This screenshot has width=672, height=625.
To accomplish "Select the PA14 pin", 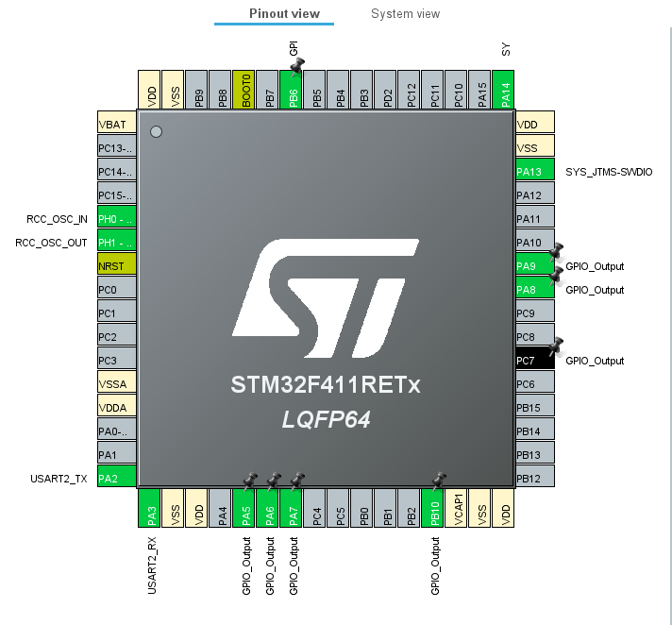I will (x=503, y=89).
